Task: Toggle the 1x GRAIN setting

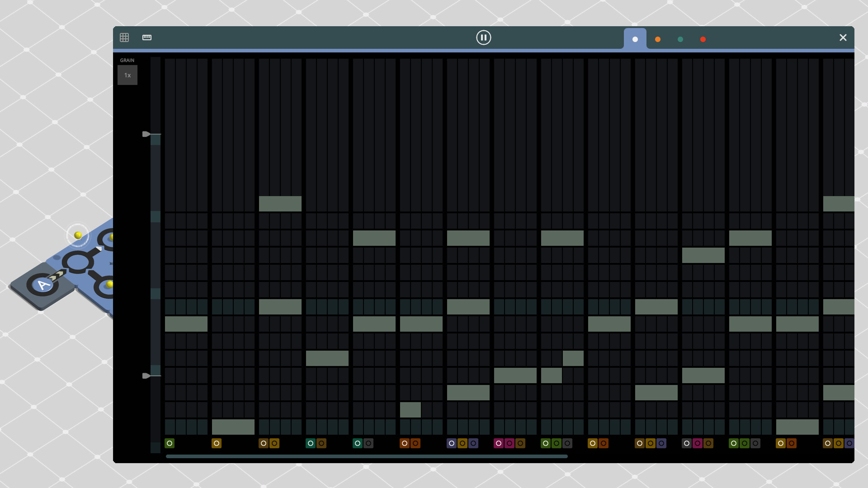Action: coord(127,75)
